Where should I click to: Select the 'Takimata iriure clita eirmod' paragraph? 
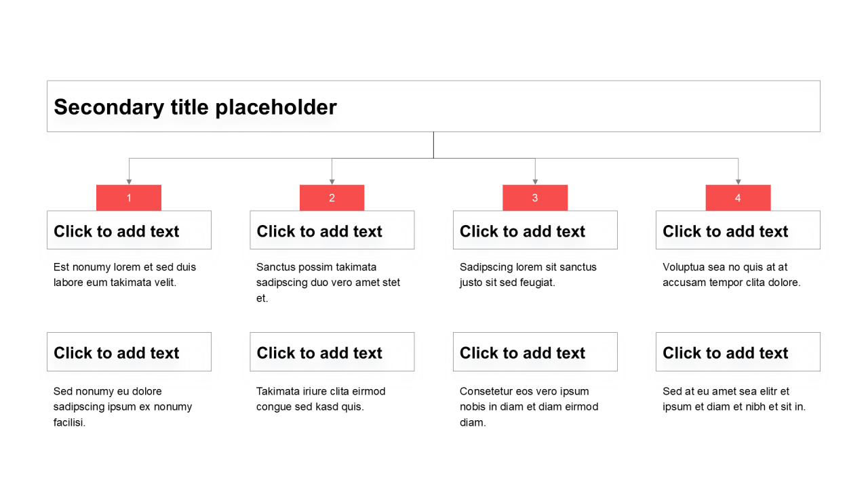321,399
